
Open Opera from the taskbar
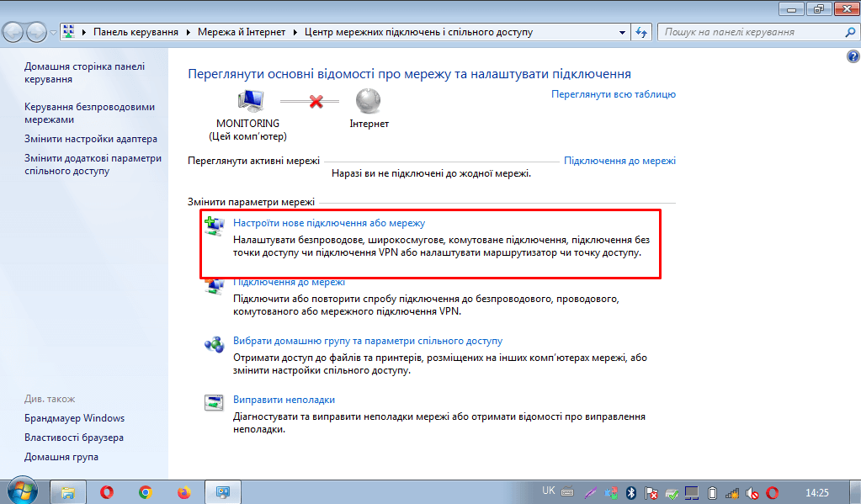point(107,491)
